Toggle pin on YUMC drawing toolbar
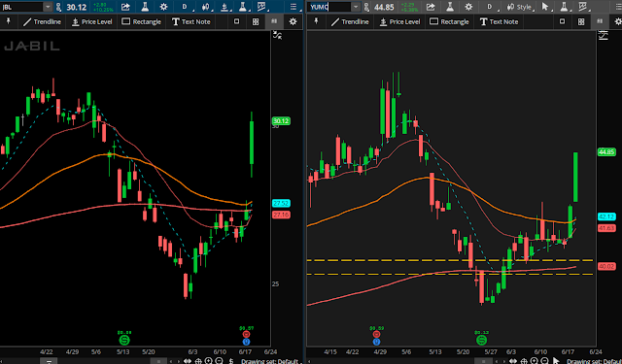The image size is (622, 364). [316, 21]
